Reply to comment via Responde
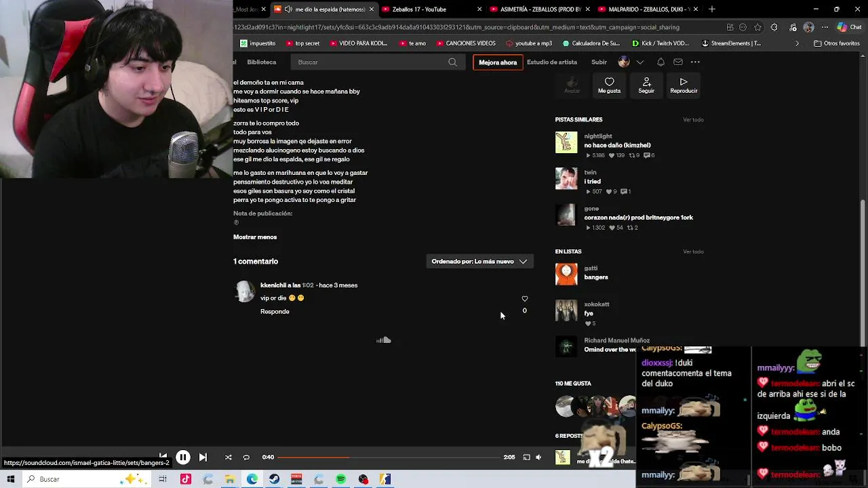The width and height of the screenshot is (868, 488). pos(275,312)
